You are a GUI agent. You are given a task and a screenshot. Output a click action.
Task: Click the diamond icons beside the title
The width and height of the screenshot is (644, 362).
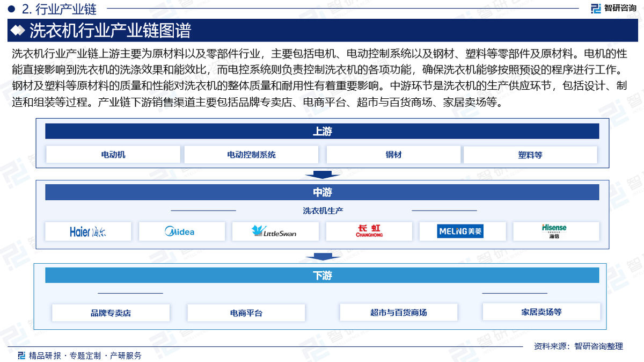click(18, 31)
